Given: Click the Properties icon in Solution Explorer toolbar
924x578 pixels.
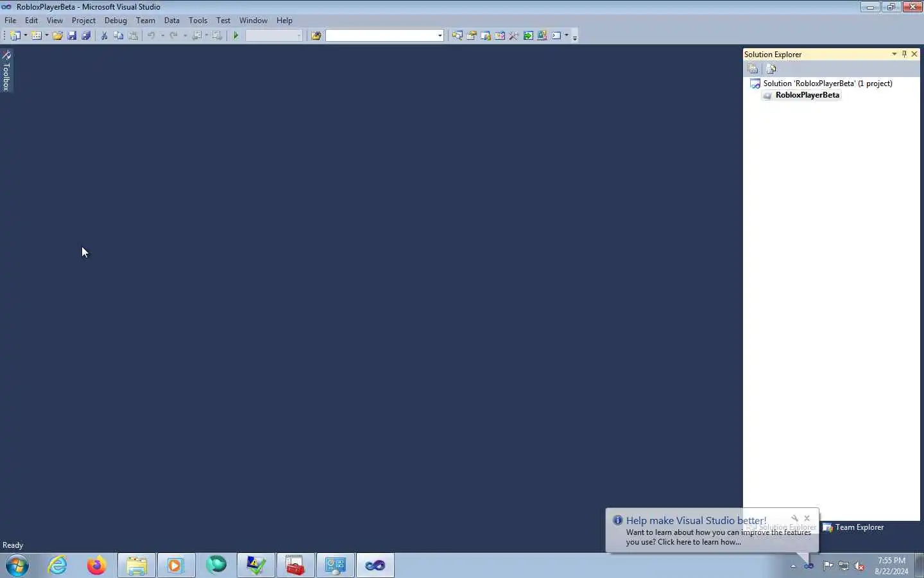Looking at the screenshot, I should coord(753,69).
